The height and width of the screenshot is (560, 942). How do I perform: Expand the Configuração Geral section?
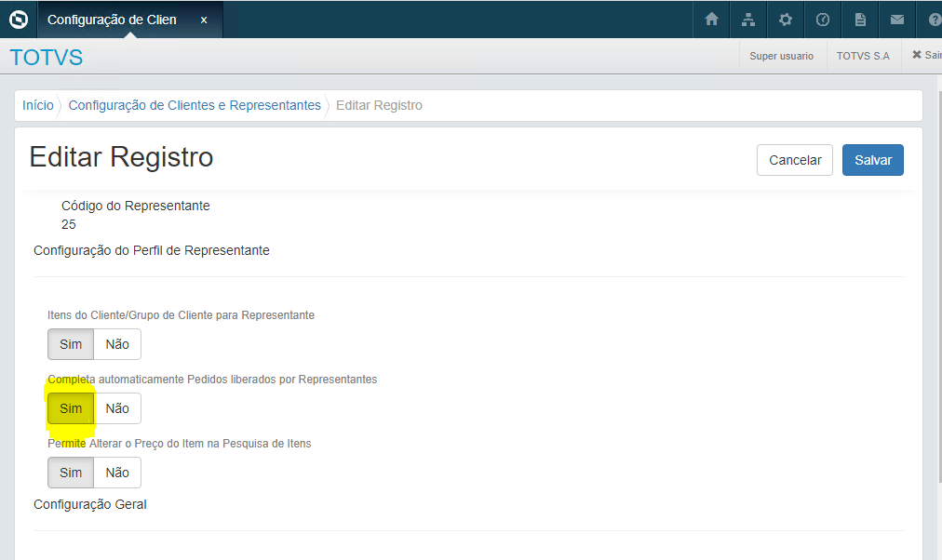click(89, 503)
